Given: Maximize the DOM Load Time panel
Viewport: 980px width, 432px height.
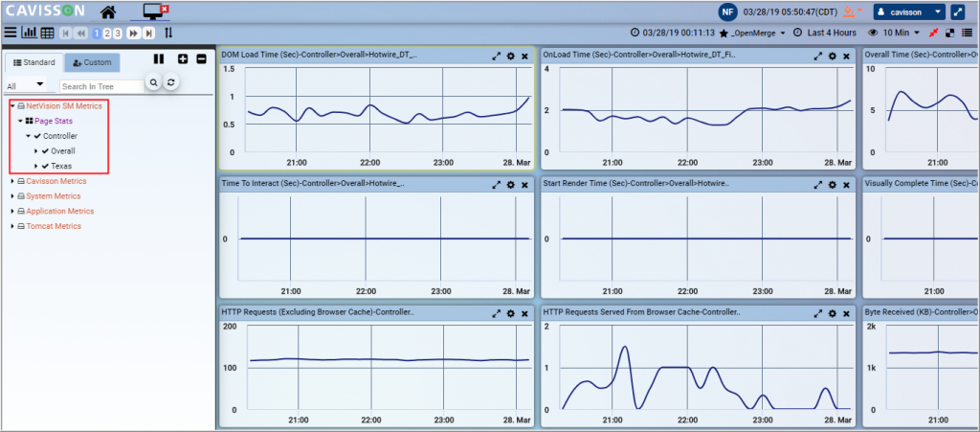Looking at the screenshot, I should coord(497,56).
